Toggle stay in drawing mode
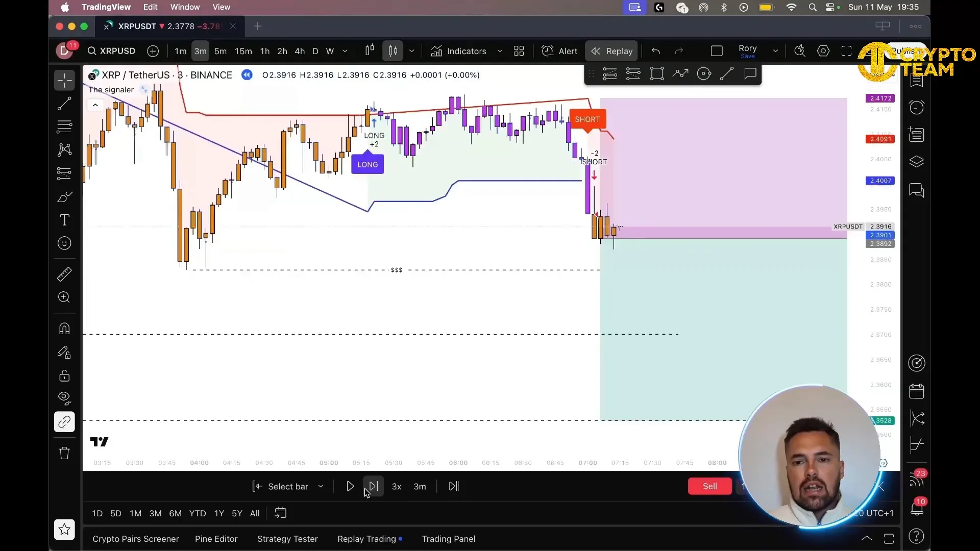The width and height of the screenshot is (980, 551). (x=64, y=353)
